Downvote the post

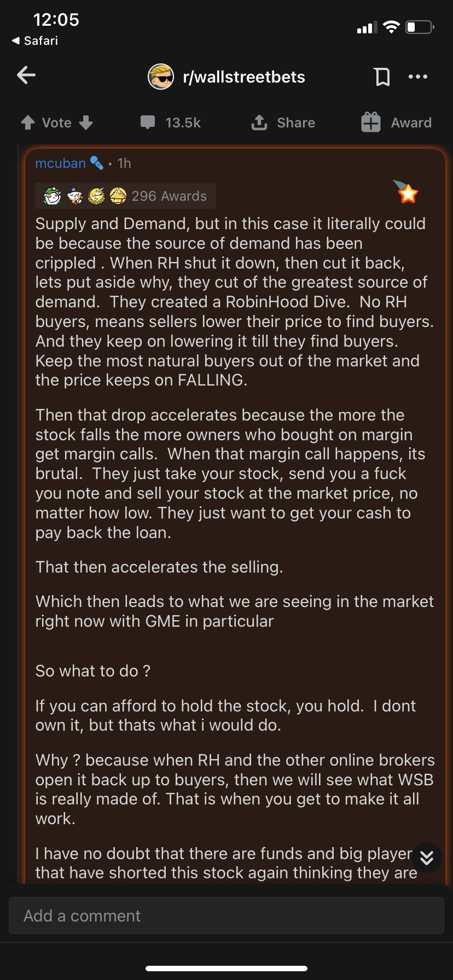86,122
